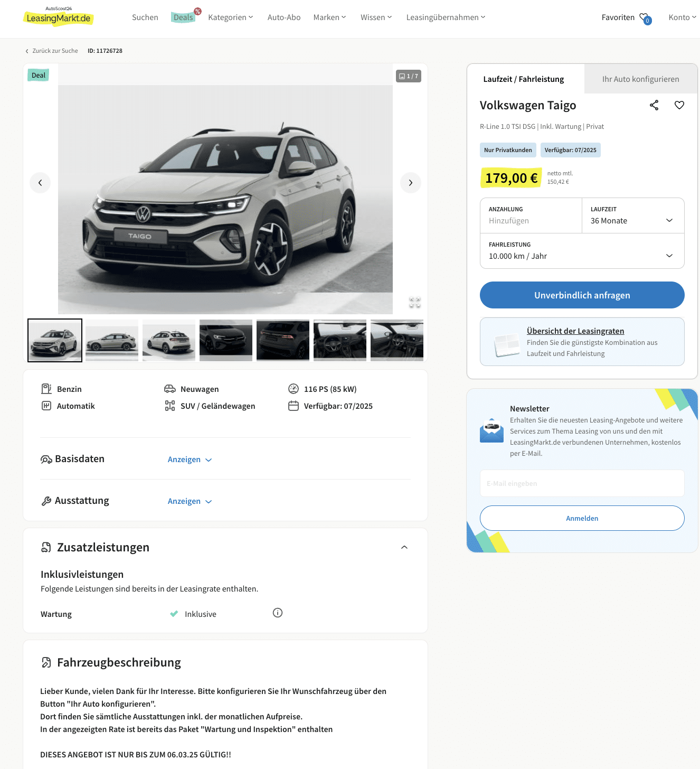The height and width of the screenshot is (769, 700).
Task: Click the Benzin fuel pump icon
Action: tap(46, 389)
